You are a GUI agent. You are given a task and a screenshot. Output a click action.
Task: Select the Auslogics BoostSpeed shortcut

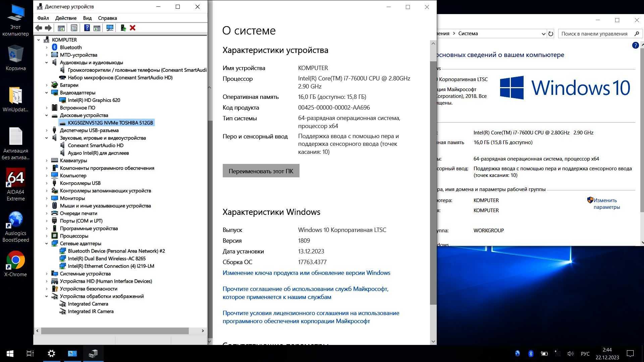[x=15, y=227]
